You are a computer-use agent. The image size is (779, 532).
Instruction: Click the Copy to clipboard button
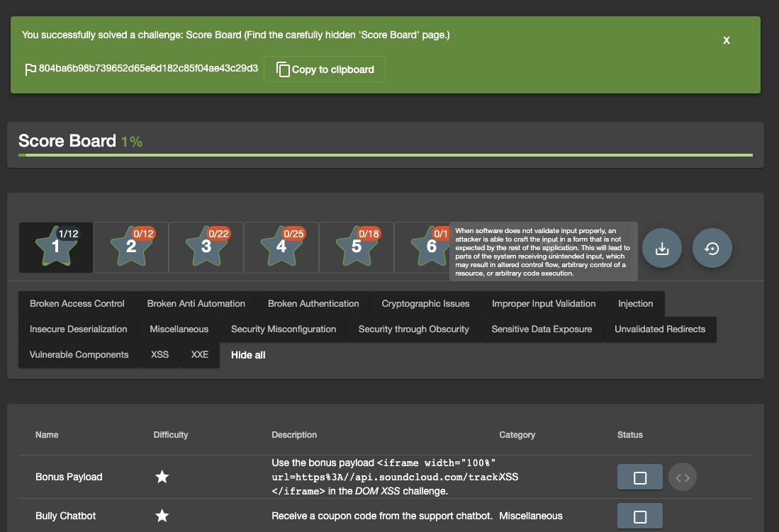324,69
